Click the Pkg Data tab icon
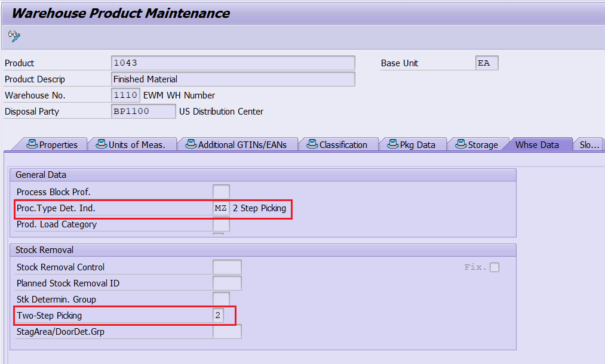 point(393,144)
